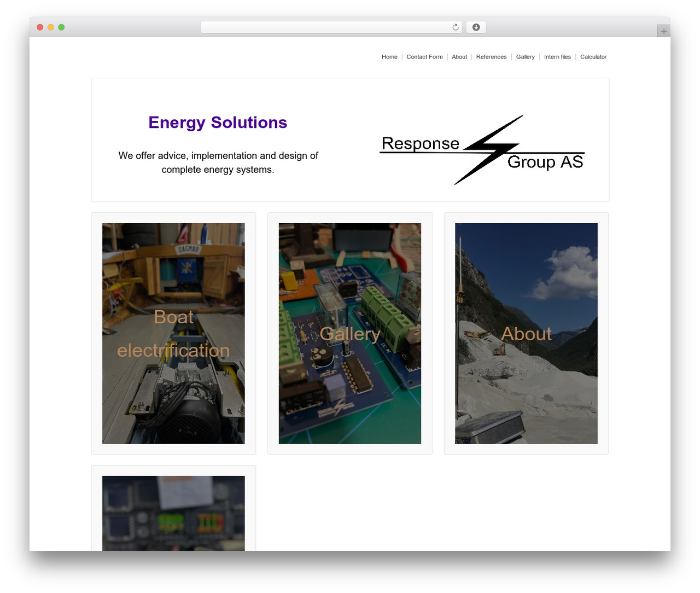The height and width of the screenshot is (593, 700).
Task: Open the Gallery circuit board card
Action: [350, 334]
